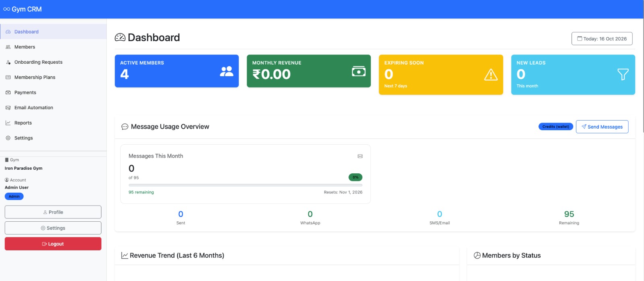Open Email Automation from sidebar
This screenshot has height=281, width=644.
click(x=53, y=108)
